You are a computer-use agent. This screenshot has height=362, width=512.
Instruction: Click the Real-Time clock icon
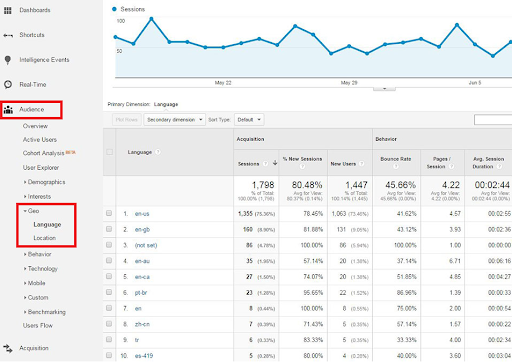(8, 85)
